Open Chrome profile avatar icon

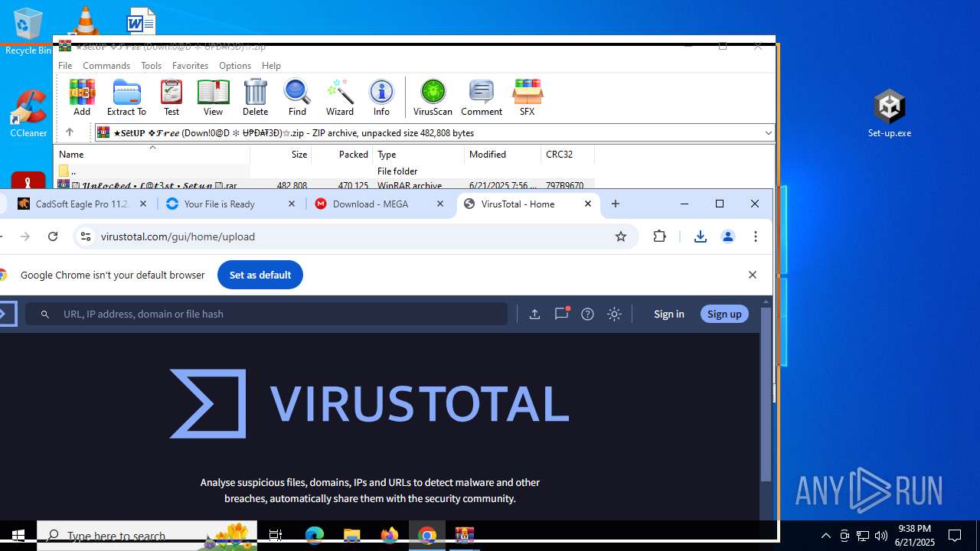728,236
